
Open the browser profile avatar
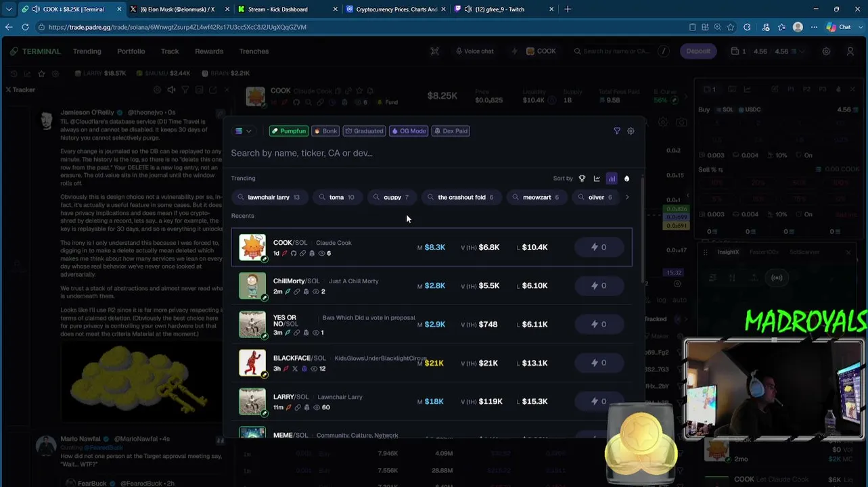click(798, 27)
